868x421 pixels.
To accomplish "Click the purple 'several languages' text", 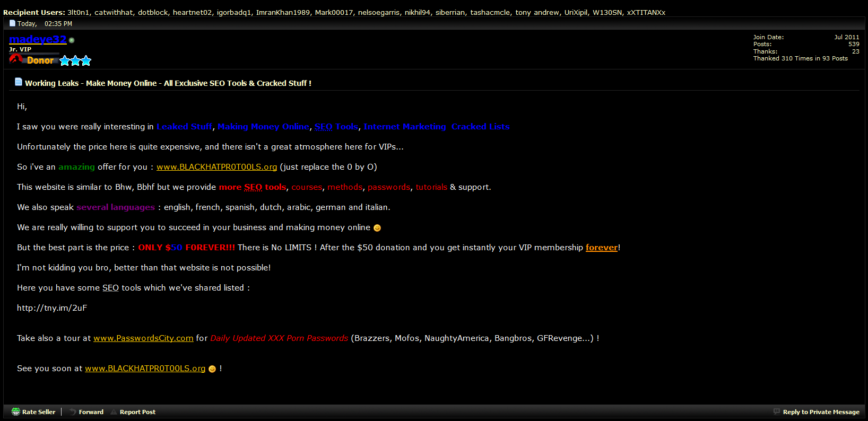I will (116, 207).
